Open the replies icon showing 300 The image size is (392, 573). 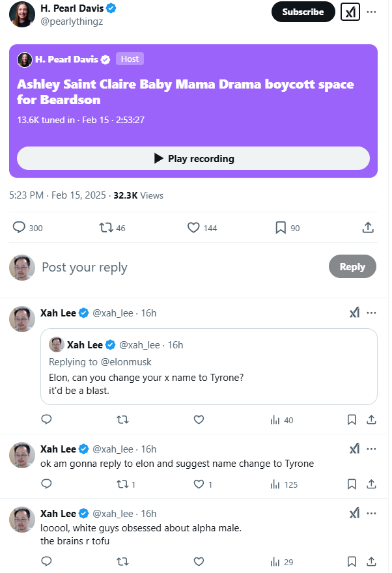(20, 228)
